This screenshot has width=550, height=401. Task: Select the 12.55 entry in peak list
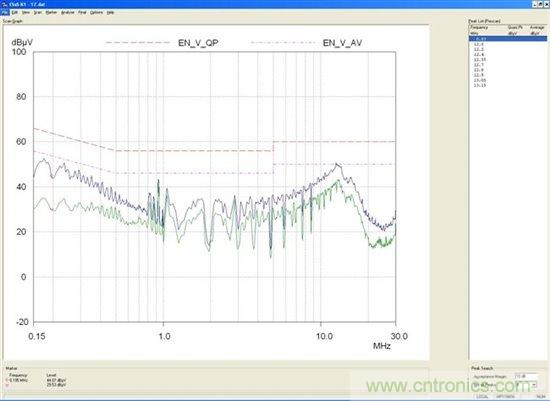coord(479,60)
